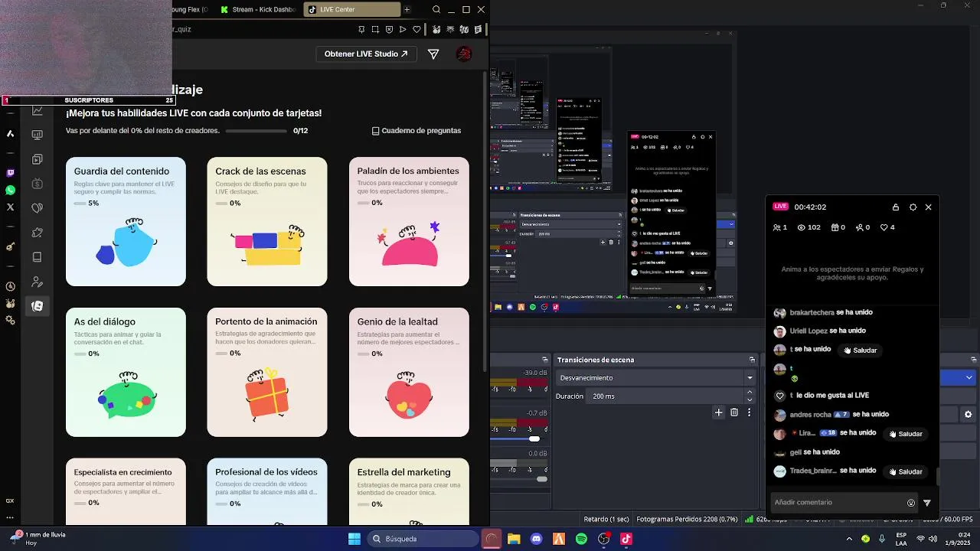Click the OBS gear icon right of chat popup
Image resolution: width=980 pixels, height=551 pixels.
[968, 414]
